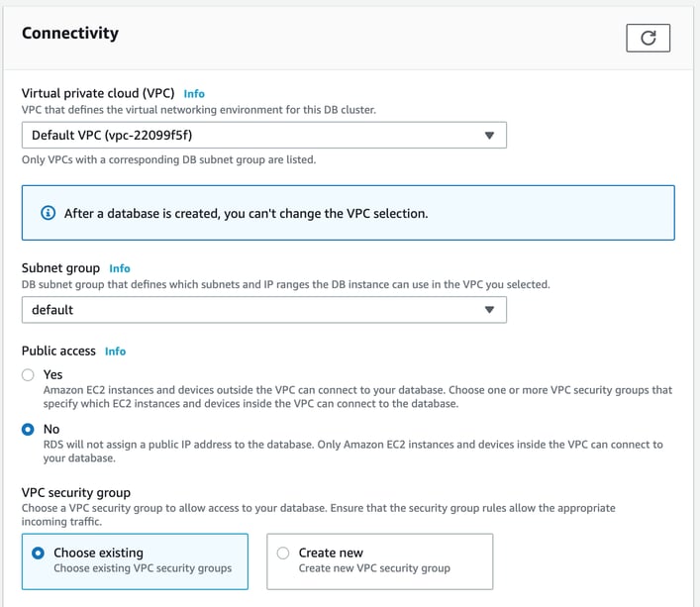Screen dimensions: 700x607
Task: Open Info link next to Virtual private cloud
Action: [x=194, y=94]
